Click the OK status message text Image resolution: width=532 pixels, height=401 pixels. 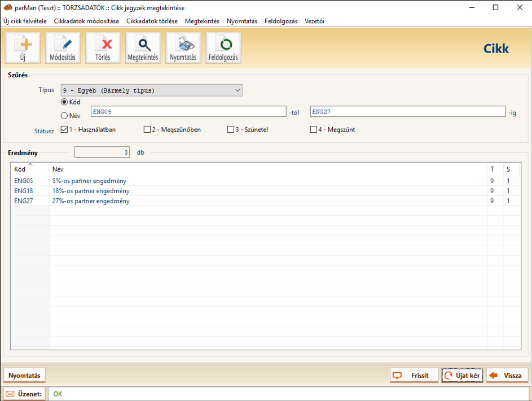(58, 394)
